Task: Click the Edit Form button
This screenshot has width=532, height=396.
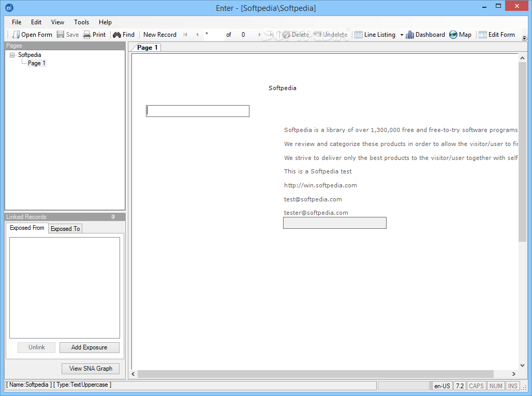Action: click(x=497, y=35)
